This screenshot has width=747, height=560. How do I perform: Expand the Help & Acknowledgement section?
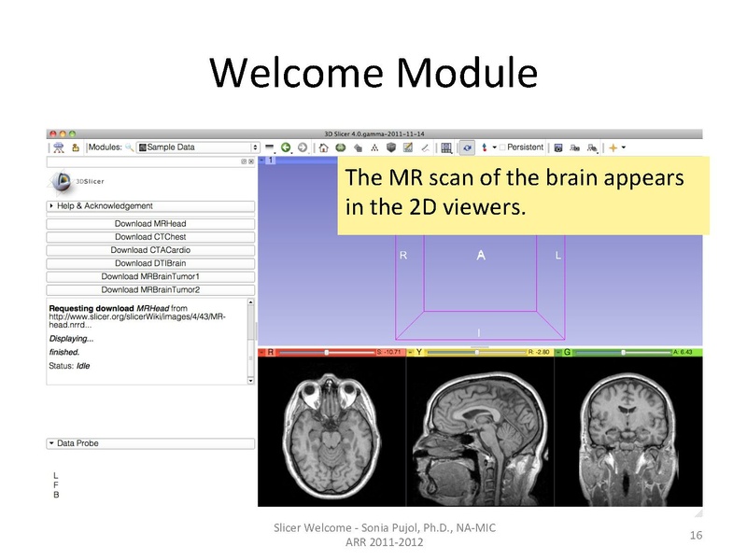click(150, 206)
